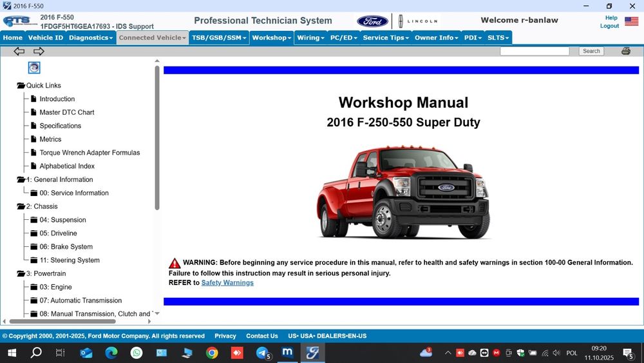
Task: Open the PC/ED dropdown menu
Action: point(343,37)
